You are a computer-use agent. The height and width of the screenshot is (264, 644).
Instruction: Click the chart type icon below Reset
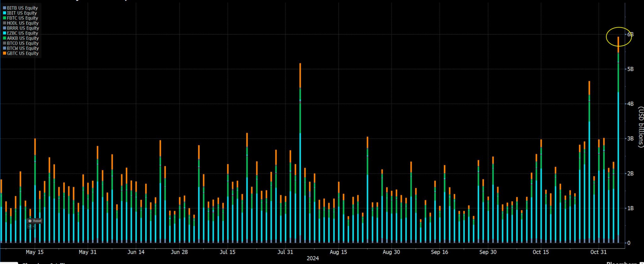coord(30,226)
